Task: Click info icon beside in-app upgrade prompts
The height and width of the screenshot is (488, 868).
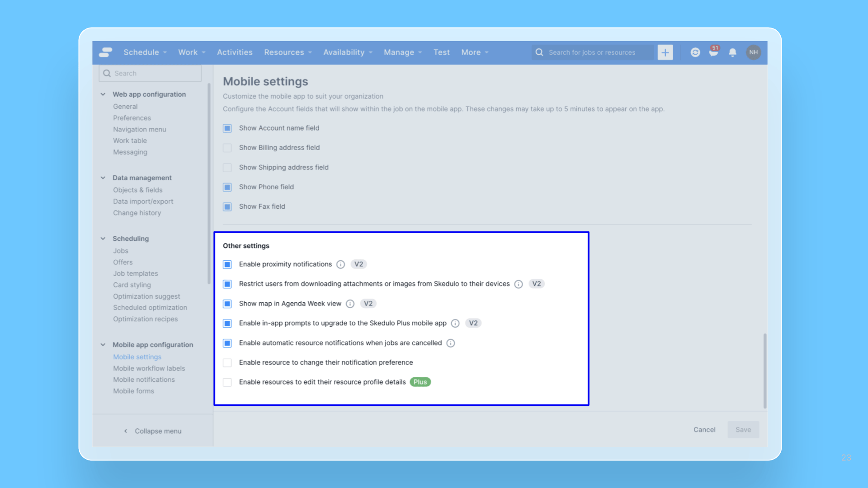Action: (455, 324)
